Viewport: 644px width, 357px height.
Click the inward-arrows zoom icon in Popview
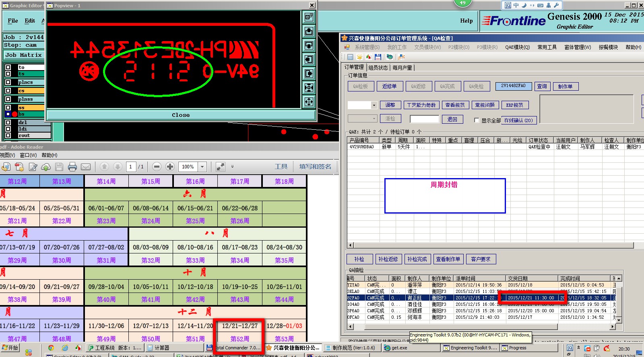[x=309, y=88]
